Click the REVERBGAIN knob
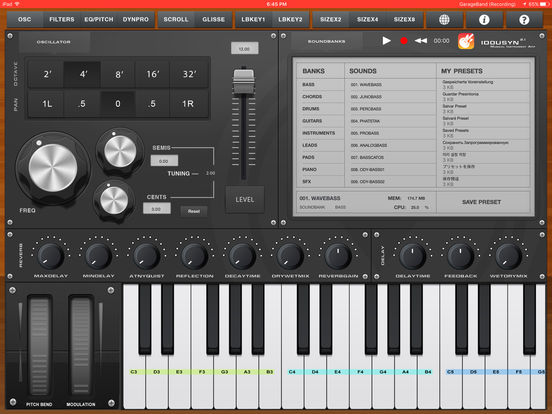Image resolution: width=552 pixels, height=414 pixels. click(x=338, y=256)
